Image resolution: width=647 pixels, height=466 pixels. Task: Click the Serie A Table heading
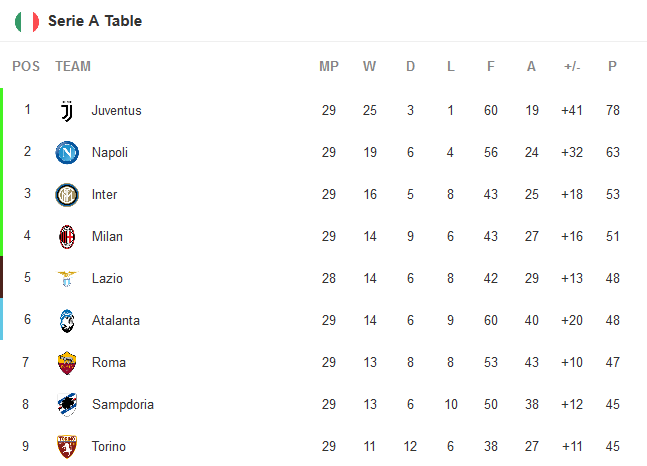tap(95, 21)
